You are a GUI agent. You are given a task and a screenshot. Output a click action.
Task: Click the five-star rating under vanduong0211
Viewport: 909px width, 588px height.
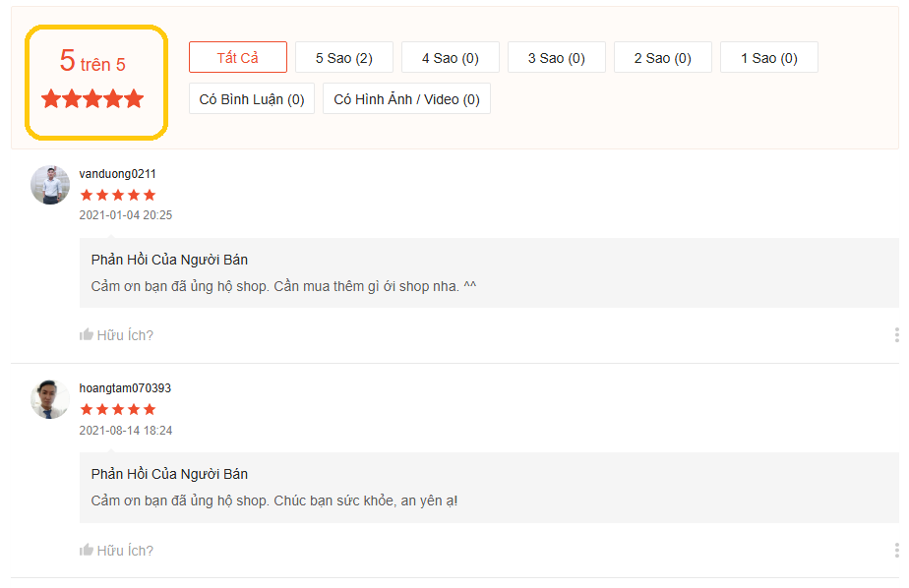117,195
